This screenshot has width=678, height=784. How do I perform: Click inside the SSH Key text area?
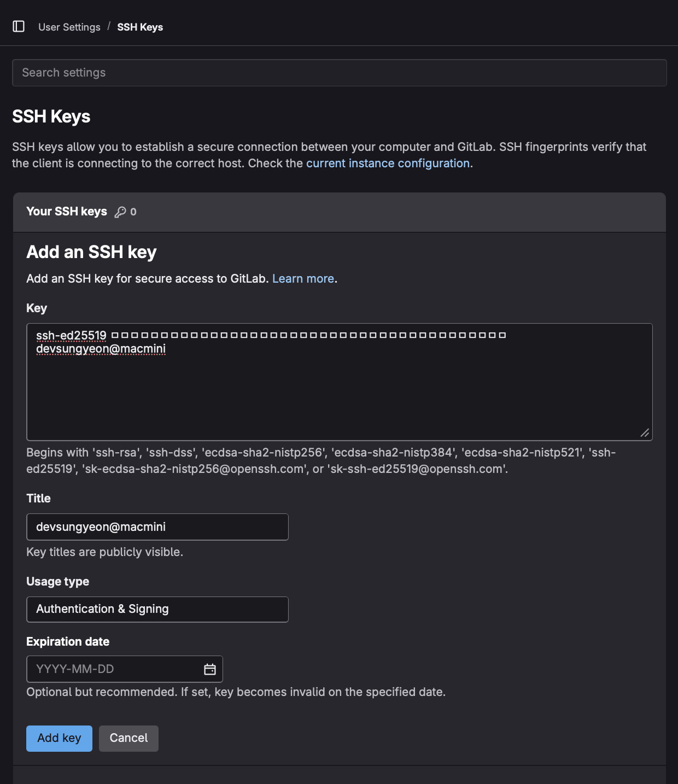point(339,394)
